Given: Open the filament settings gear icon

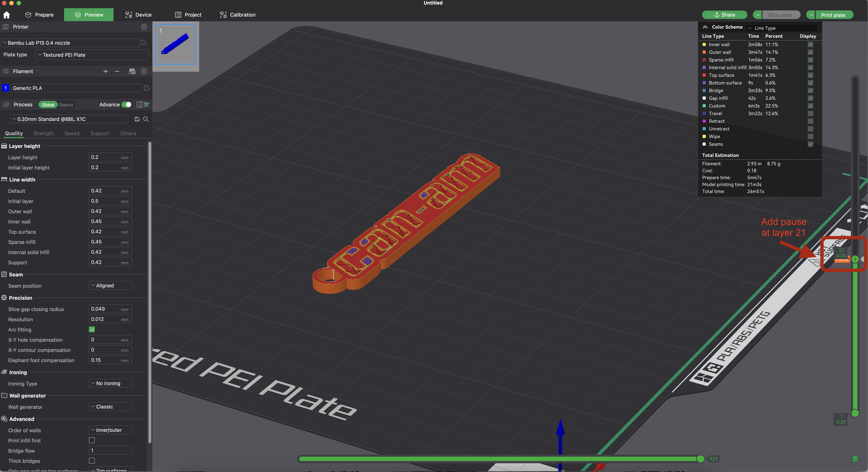Looking at the screenshot, I should tap(144, 71).
